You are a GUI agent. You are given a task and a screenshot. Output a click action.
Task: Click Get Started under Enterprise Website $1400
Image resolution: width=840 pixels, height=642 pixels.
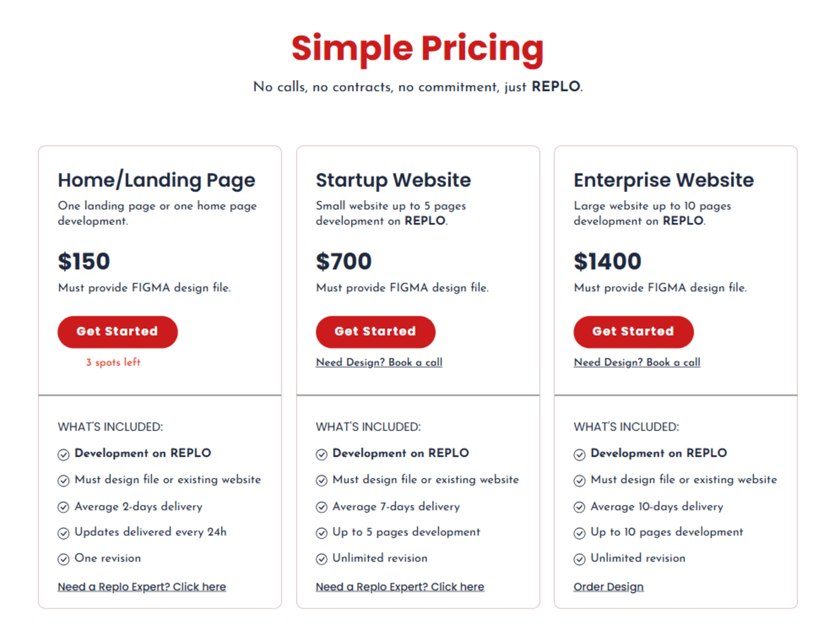(633, 332)
